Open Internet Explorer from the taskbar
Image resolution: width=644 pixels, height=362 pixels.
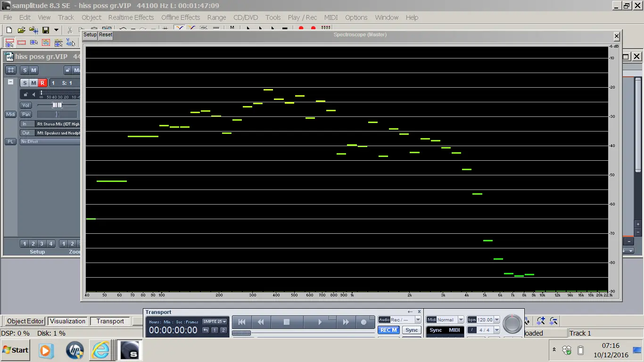point(100,350)
